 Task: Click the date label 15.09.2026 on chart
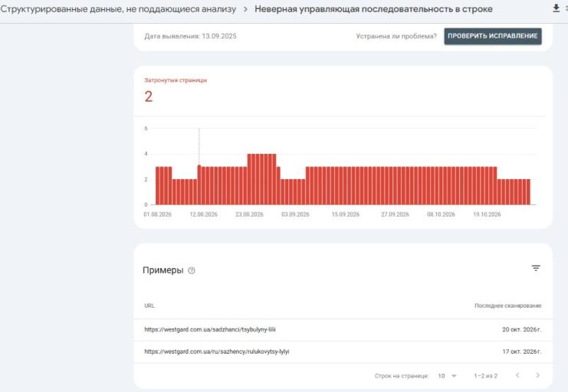(346, 214)
